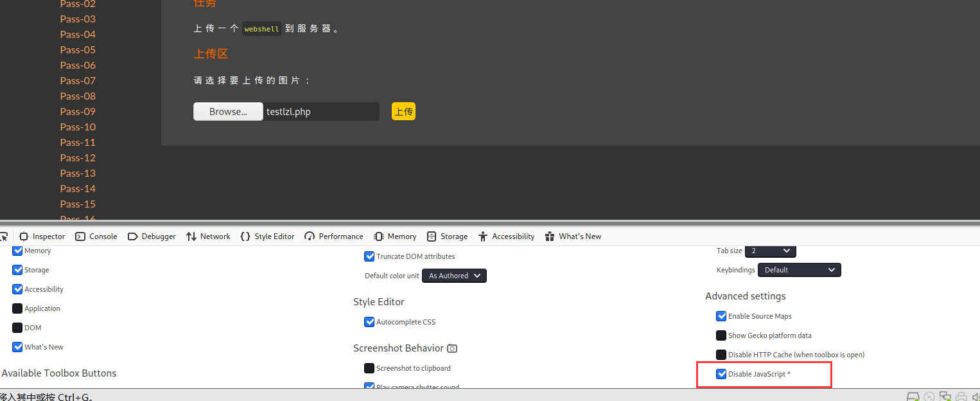Enable Disable HTTP Cache checkbox

tap(721, 355)
